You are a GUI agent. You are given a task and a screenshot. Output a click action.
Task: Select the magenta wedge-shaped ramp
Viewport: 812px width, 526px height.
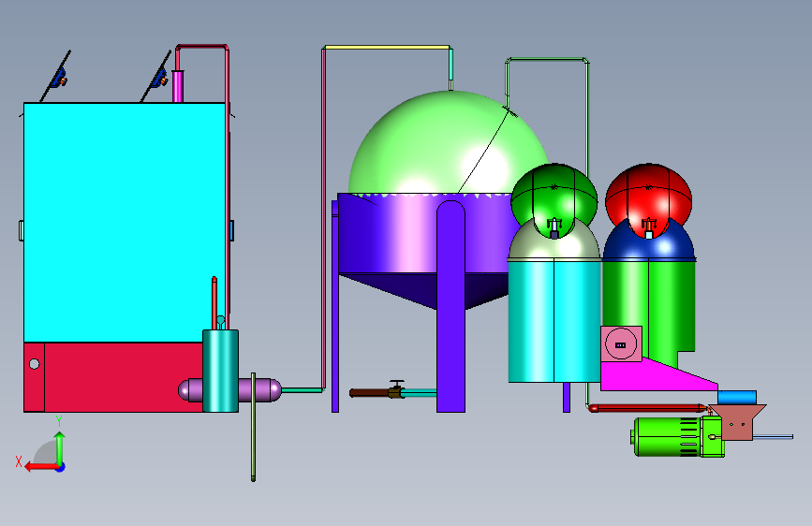[653, 375]
